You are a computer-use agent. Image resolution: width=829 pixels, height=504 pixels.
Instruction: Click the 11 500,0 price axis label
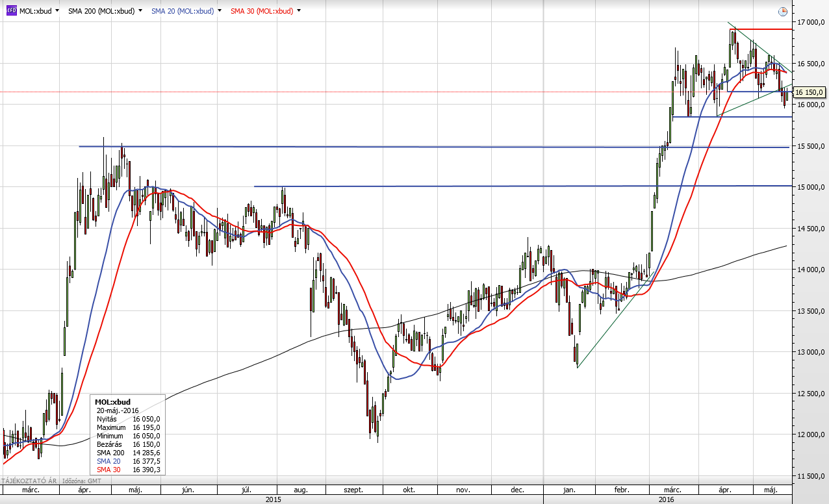[x=811, y=476]
